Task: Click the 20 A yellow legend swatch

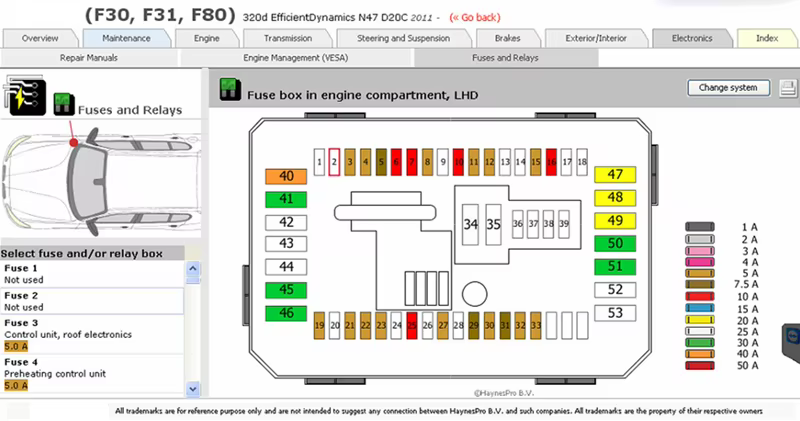Action: 699,320
